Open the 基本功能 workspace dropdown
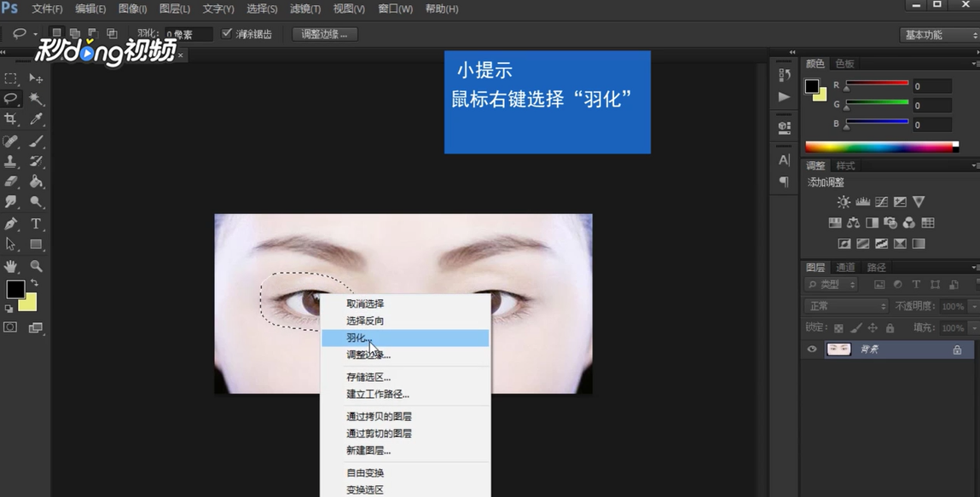 click(938, 34)
